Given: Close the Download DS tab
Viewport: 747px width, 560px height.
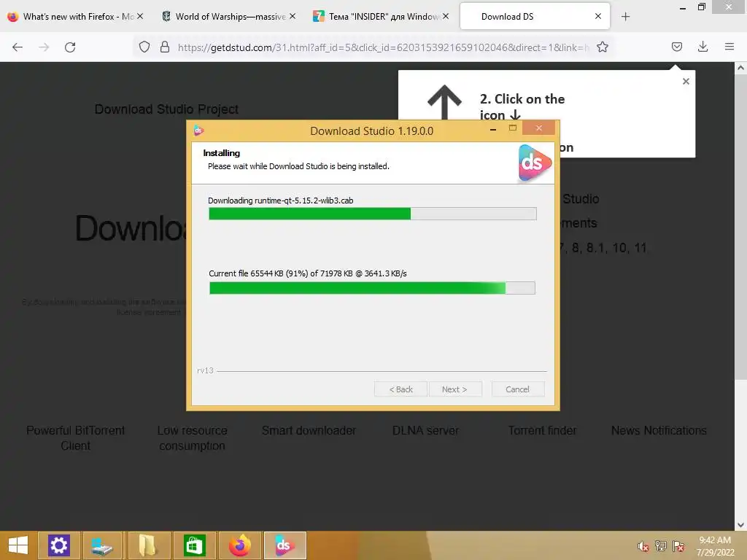Looking at the screenshot, I should 598,16.
